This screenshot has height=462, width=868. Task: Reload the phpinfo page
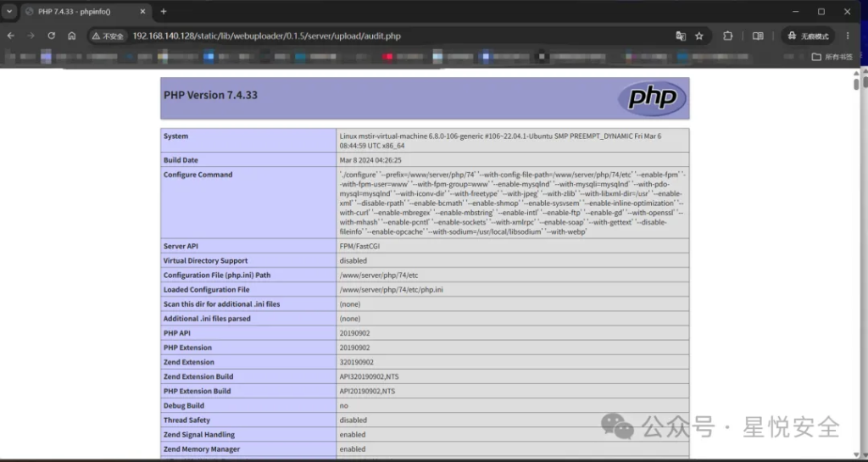tap(52, 36)
